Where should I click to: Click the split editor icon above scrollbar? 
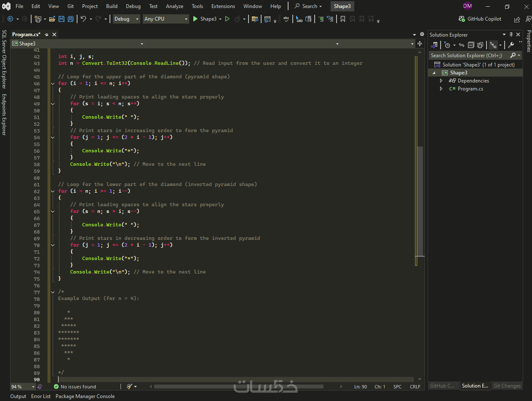pos(420,44)
